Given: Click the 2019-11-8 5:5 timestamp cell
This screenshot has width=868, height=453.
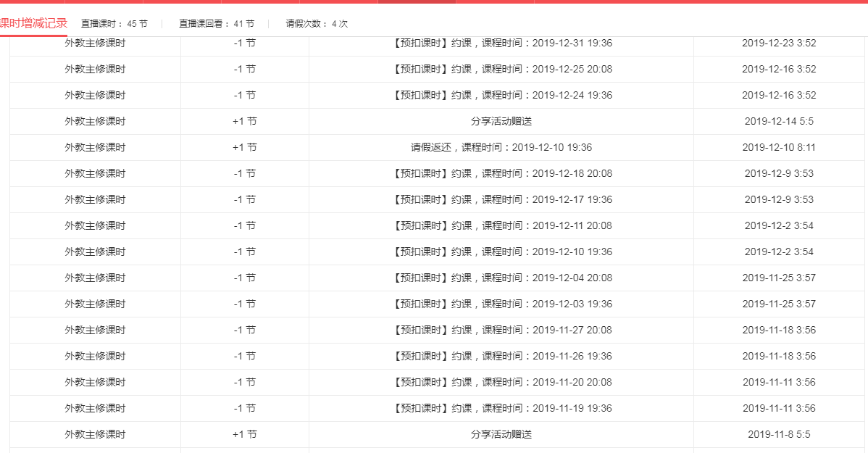Looking at the screenshot, I should click(x=779, y=435).
